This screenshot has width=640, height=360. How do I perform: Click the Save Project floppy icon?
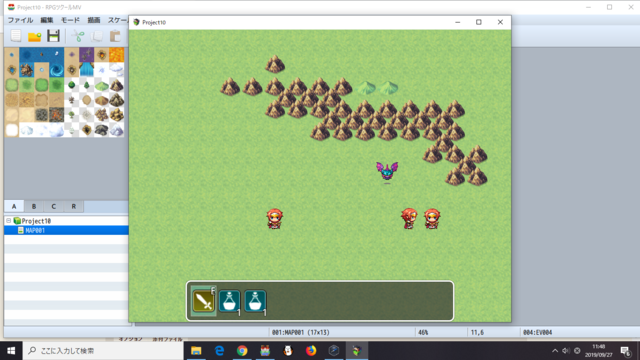point(53,36)
